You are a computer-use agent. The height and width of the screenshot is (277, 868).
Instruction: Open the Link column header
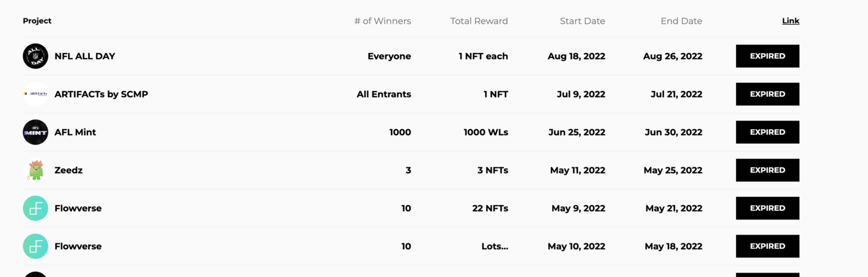point(791,21)
